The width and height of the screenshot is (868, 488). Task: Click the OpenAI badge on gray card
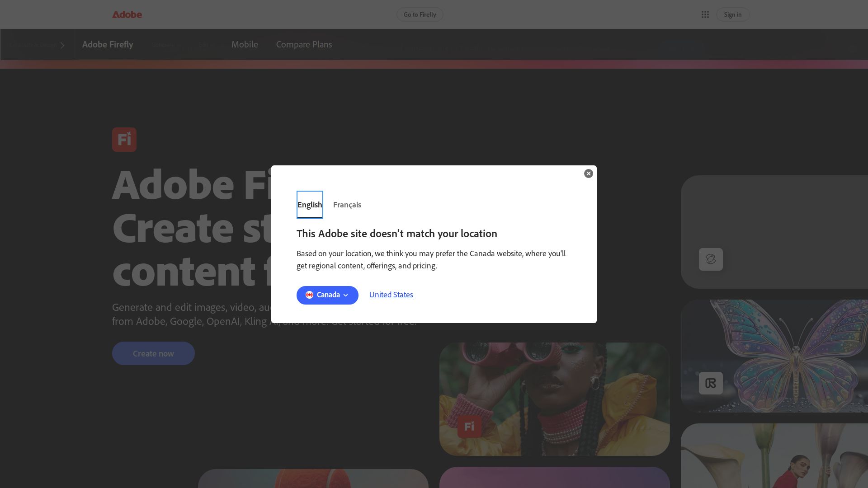click(x=711, y=259)
